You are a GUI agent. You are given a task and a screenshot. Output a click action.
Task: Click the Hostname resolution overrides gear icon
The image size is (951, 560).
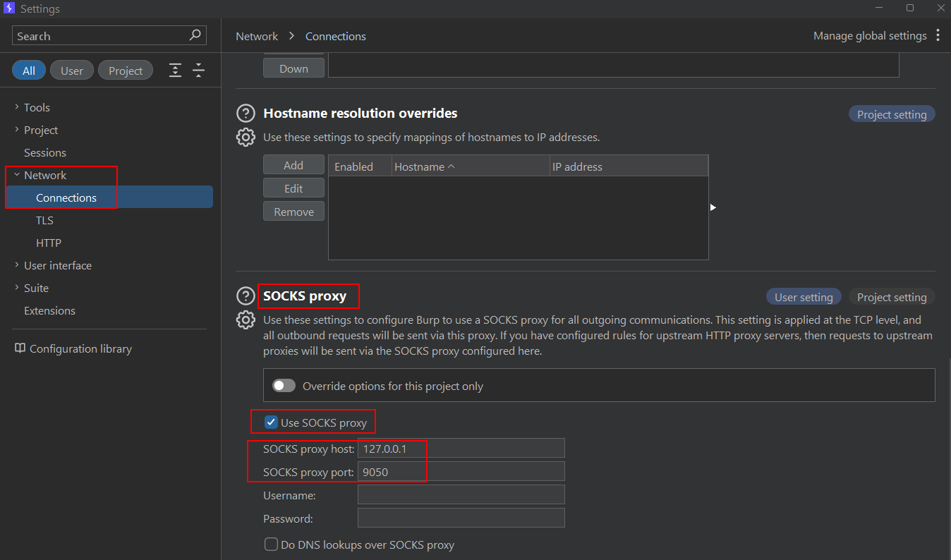pyautogui.click(x=246, y=137)
